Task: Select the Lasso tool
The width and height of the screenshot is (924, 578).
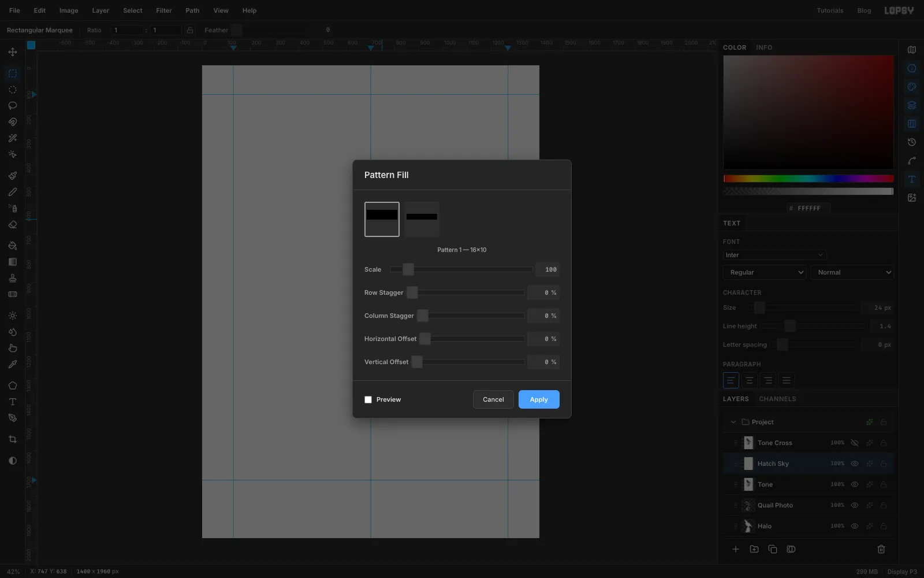Action: tap(13, 106)
